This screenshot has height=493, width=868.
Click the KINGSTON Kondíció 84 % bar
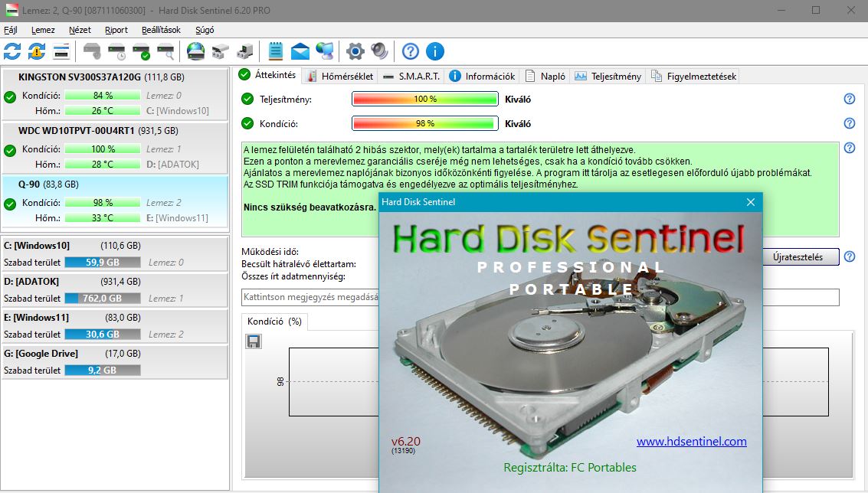103,95
